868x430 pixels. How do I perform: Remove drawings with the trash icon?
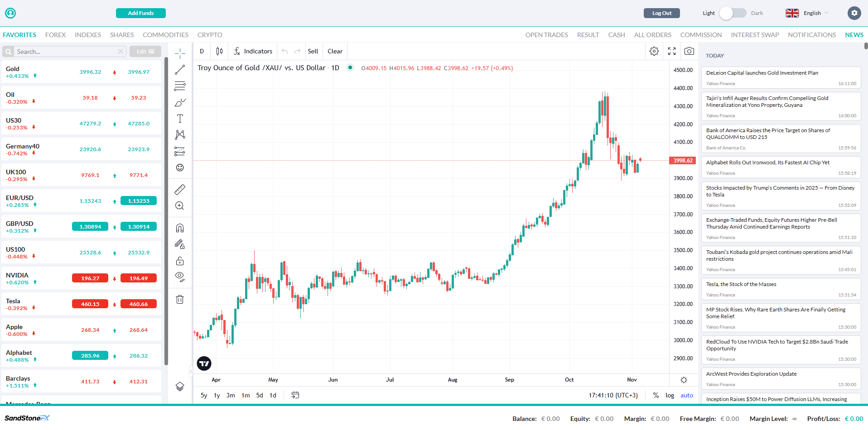pyautogui.click(x=180, y=299)
